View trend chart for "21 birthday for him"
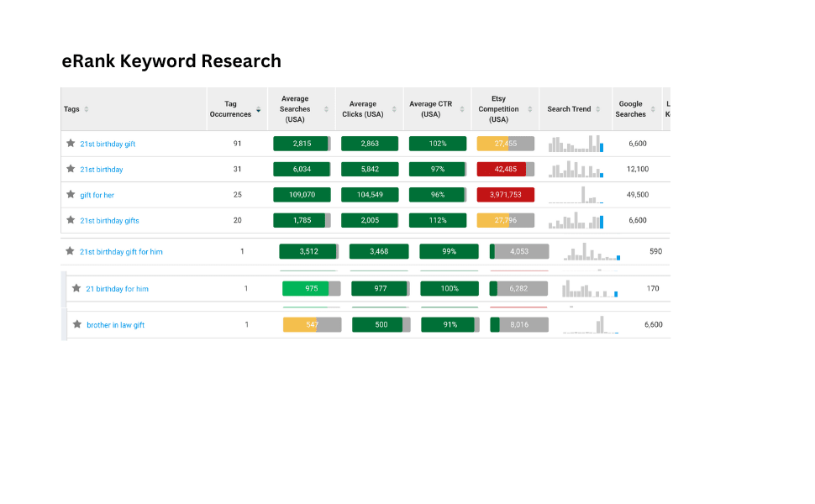Viewport: 815px width, 504px height. coord(590,288)
